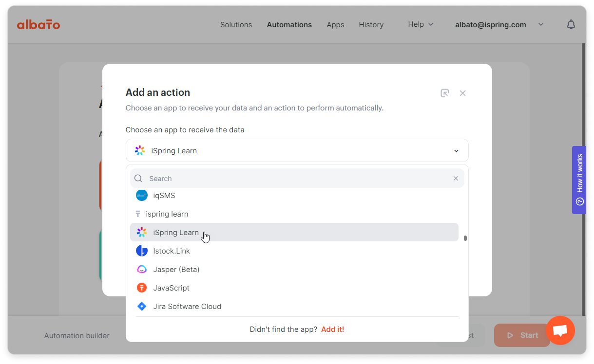
Task: Click the iSpring Learn icon in selected field
Action: tap(140, 151)
